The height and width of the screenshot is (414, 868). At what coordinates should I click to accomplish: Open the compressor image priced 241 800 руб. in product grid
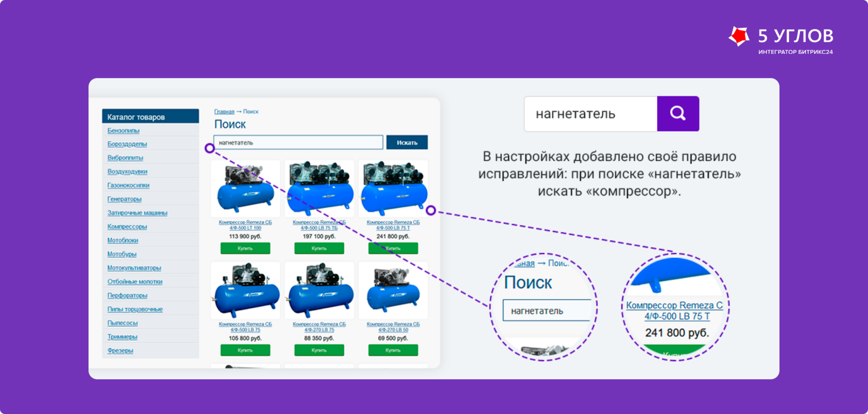393,189
